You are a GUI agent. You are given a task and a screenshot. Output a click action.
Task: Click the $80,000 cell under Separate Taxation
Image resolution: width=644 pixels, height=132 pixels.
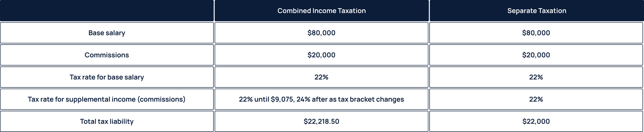pos(536,33)
